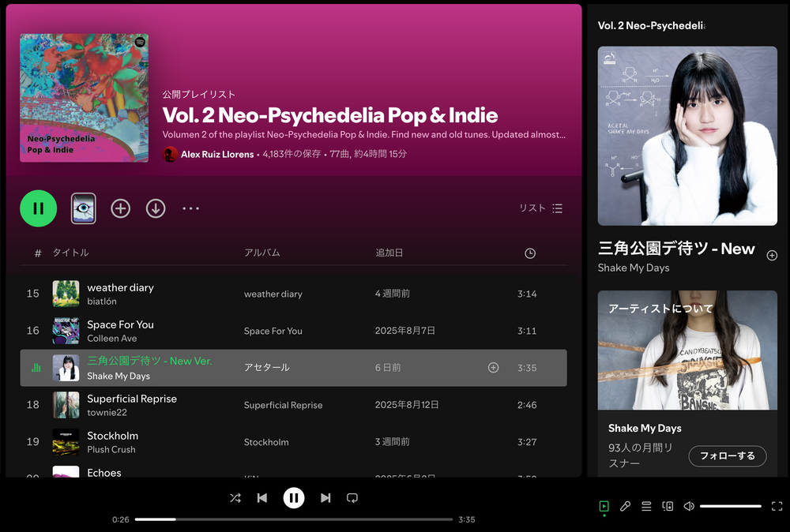This screenshot has height=532, width=790.
Task: Open artist Plush Crush link
Action: click(x=111, y=449)
